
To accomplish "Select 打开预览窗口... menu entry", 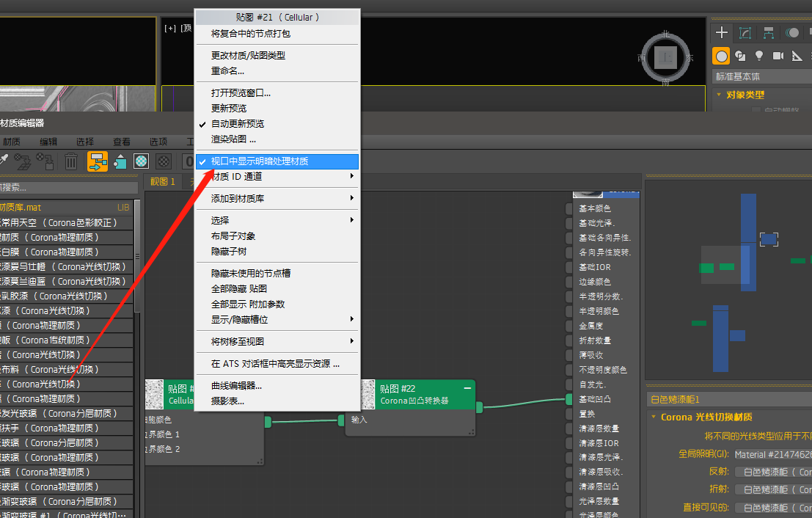I will pos(277,92).
